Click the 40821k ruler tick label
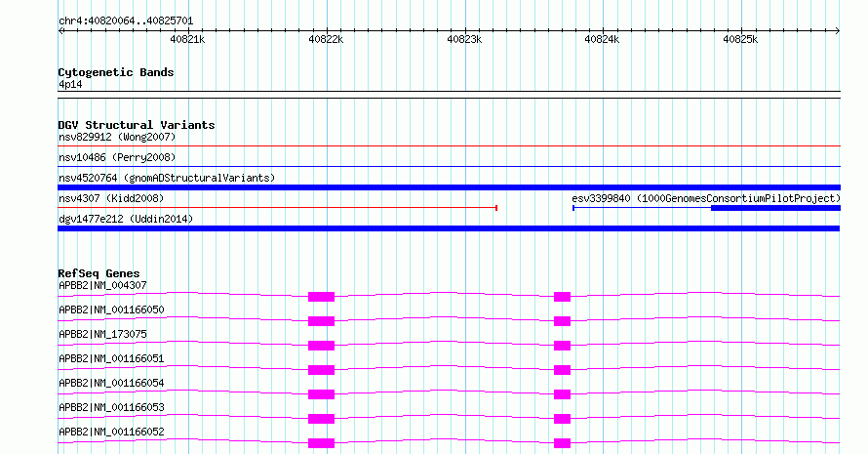 click(x=187, y=39)
